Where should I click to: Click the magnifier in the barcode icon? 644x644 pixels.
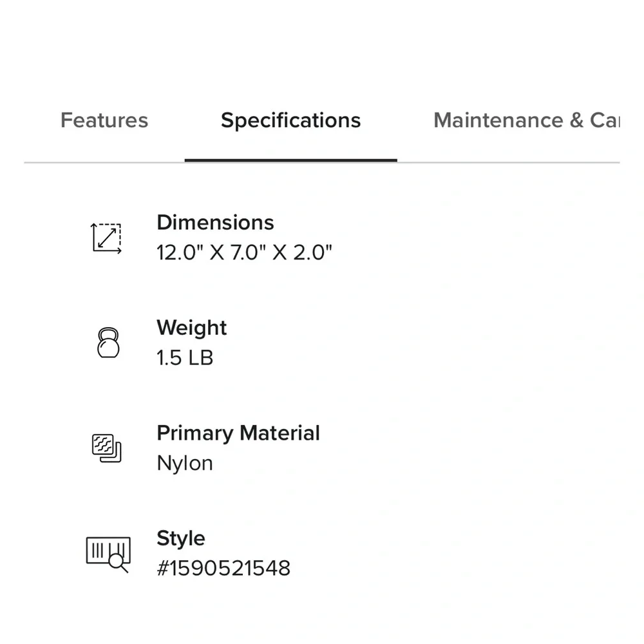pyautogui.click(x=118, y=563)
